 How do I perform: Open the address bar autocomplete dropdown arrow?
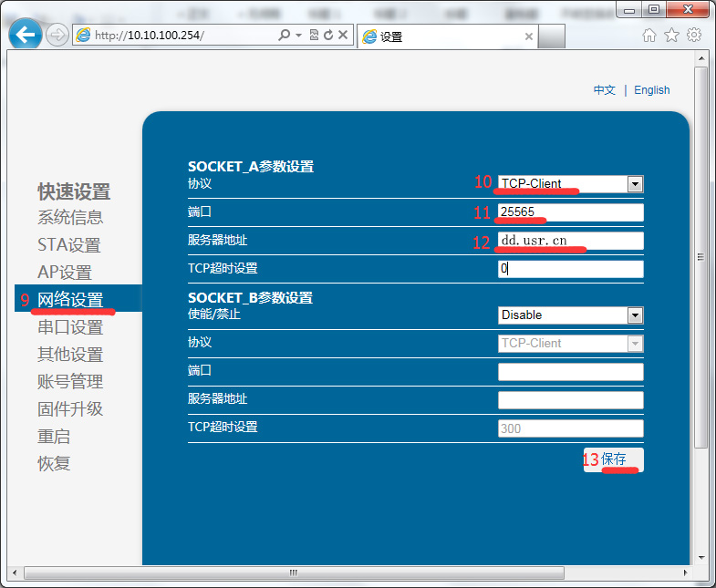(298, 35)
